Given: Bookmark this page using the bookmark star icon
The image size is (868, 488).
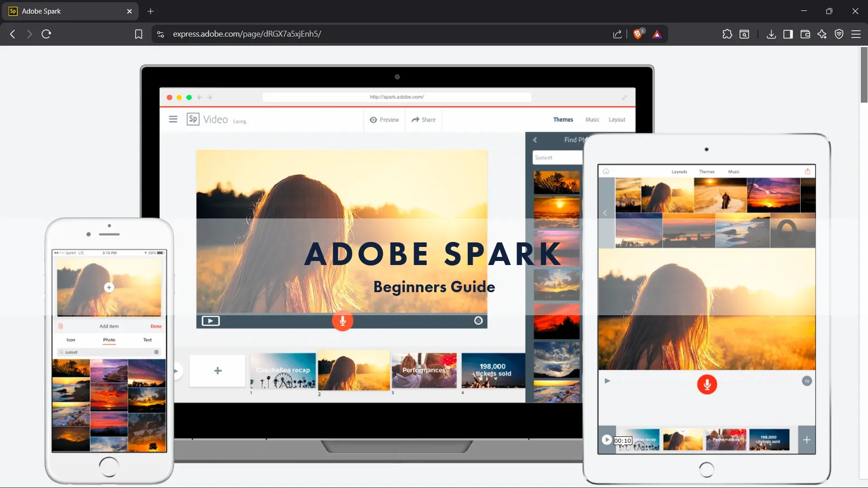Looking at the screenshot, I should pos(138,34).
